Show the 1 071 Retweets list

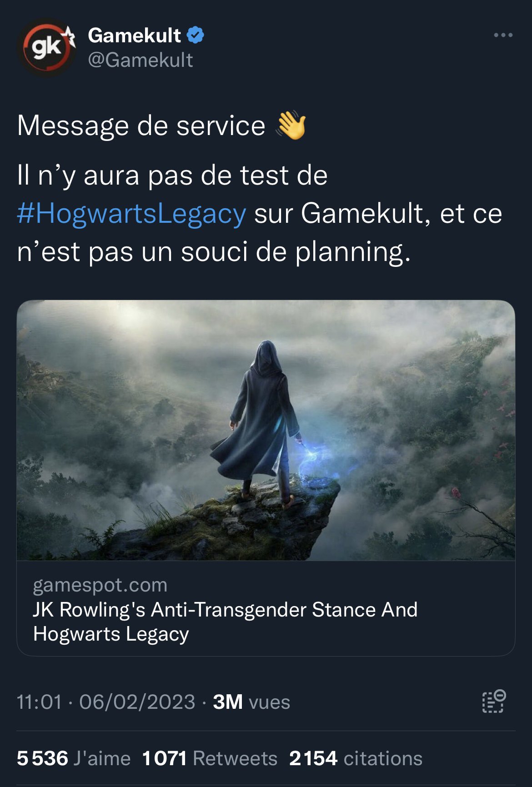click(x=210, y=758)
